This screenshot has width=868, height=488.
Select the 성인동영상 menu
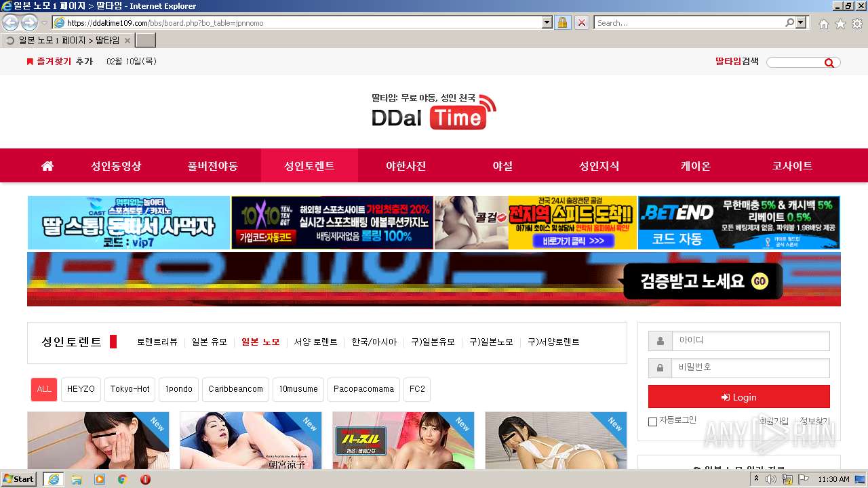117,166
